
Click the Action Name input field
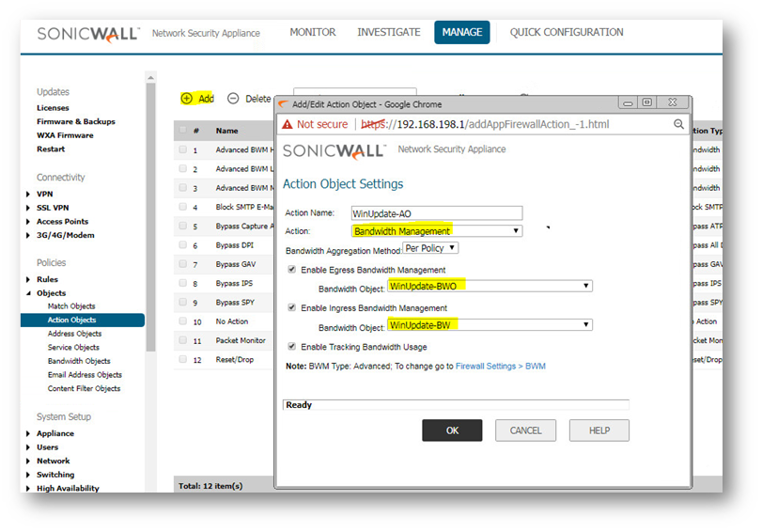pos(436,213)
